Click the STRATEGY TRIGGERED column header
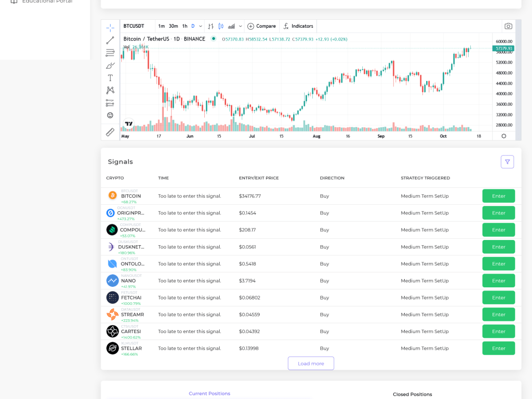This screenshot has width=532, height=399. click(425, 178)
